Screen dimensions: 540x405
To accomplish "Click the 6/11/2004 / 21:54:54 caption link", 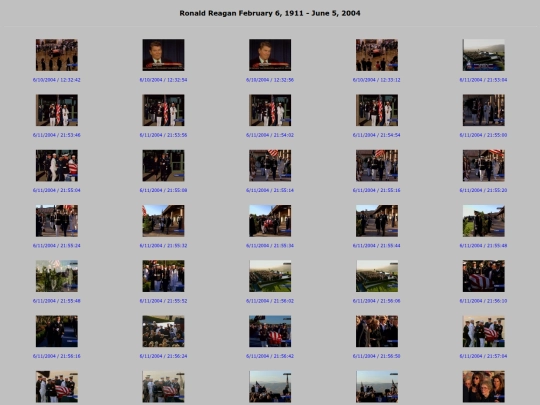I will point(376,135).
